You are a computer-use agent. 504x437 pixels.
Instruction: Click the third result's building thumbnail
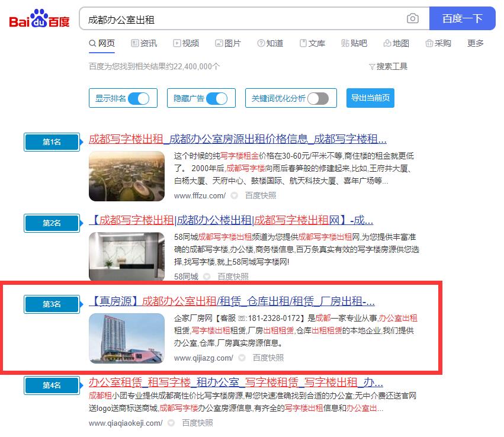click(x=127, y=338)
